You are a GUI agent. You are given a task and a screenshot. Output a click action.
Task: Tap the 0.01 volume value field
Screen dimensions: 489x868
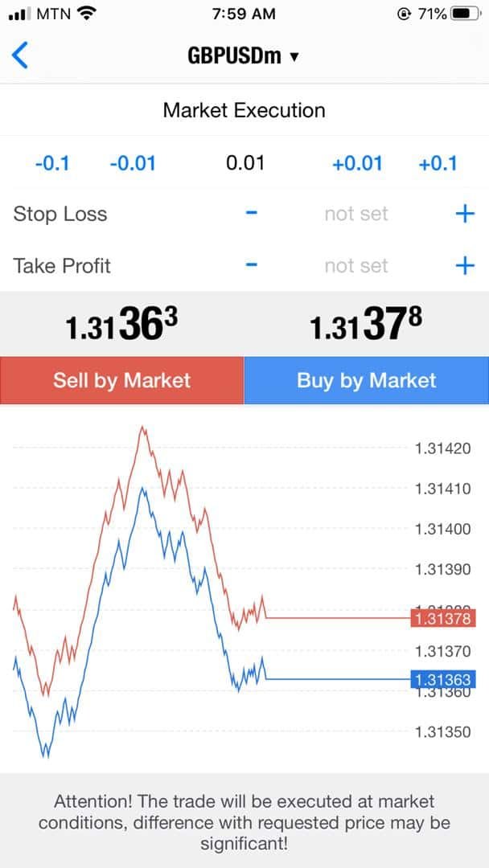point(244,164)
